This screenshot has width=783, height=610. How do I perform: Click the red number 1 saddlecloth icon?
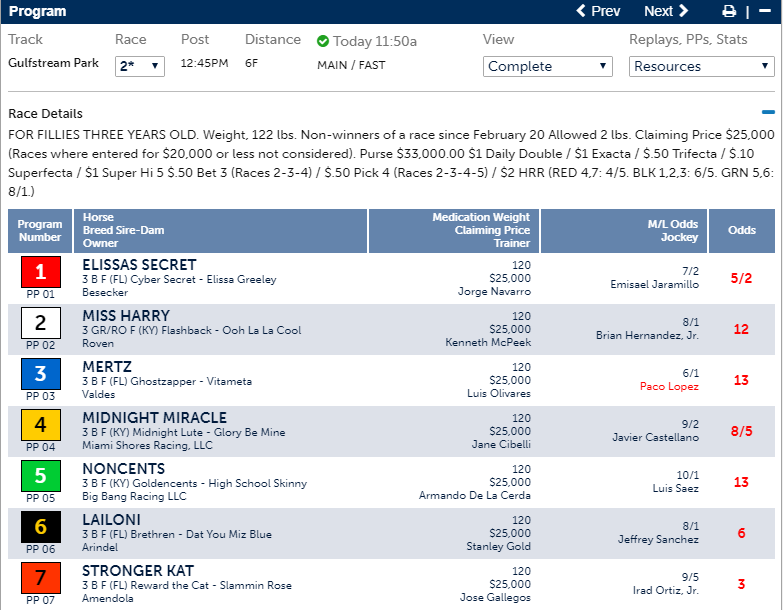click(x=40, y=271)
